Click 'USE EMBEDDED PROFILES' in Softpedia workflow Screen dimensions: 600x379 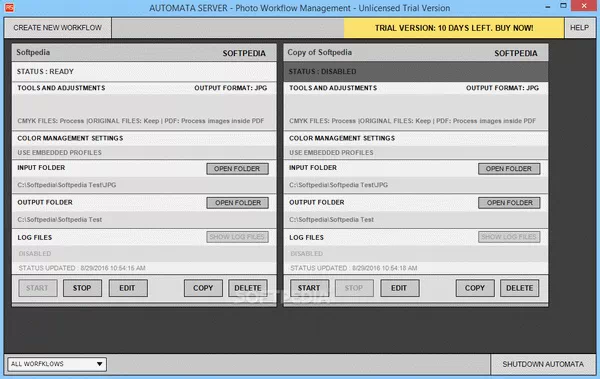point(59,153)
